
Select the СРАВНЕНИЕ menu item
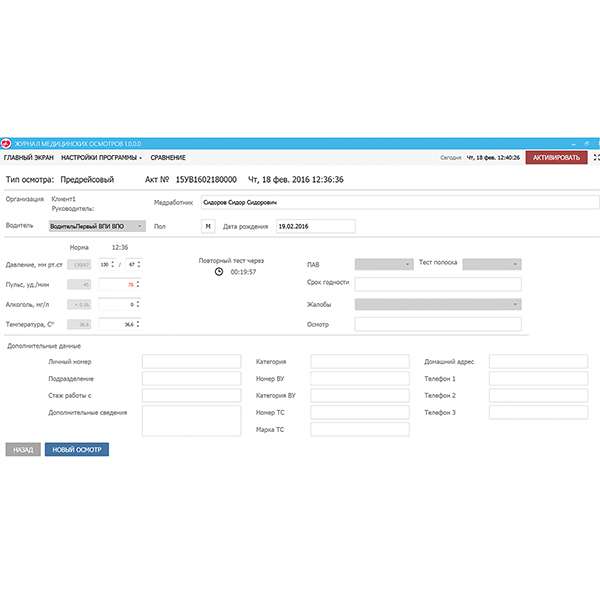click(168, 158)
